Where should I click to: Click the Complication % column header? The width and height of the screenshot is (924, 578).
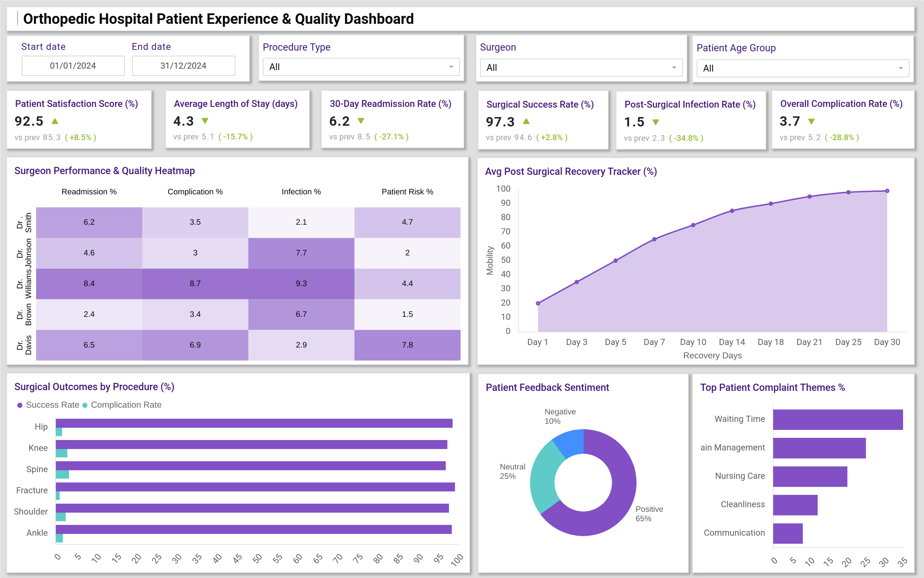click(x=195, y=191)
